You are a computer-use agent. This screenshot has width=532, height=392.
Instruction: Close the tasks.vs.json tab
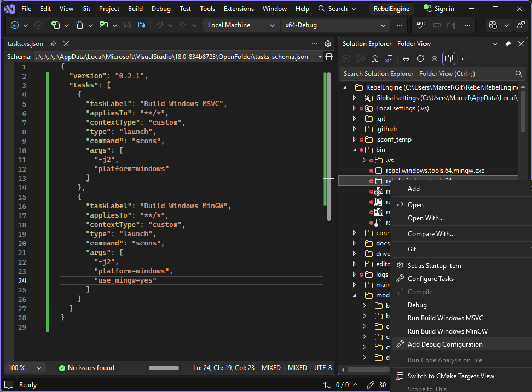pyautogui.click(x=66, y=44)
